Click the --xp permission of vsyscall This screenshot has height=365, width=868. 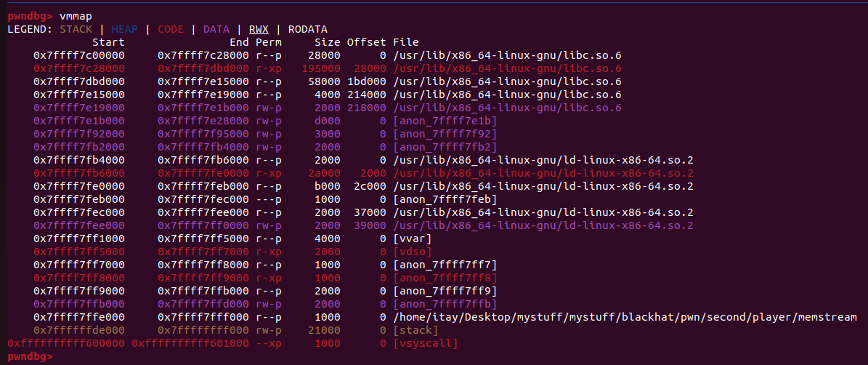[x=269, y=344]
